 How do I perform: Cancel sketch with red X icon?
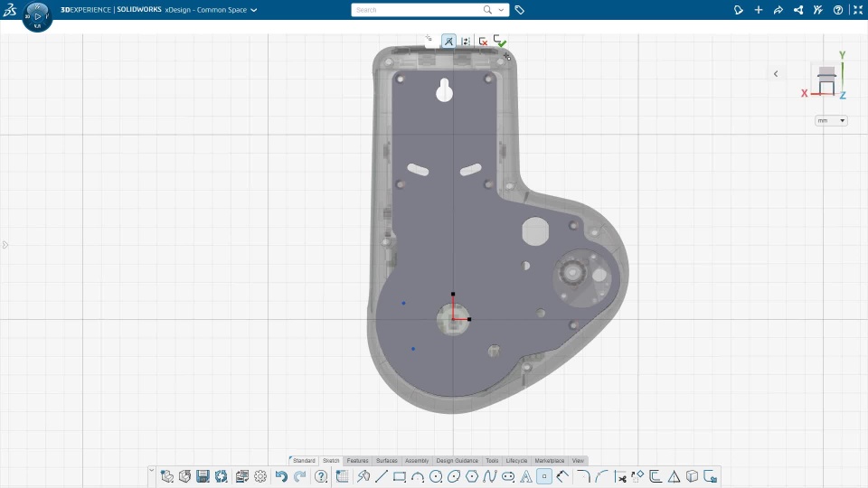pos(483,42)
